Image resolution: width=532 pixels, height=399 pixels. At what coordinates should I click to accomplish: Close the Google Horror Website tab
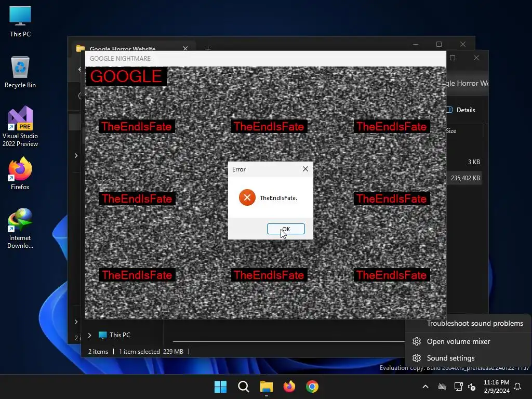tap(185, 48)
